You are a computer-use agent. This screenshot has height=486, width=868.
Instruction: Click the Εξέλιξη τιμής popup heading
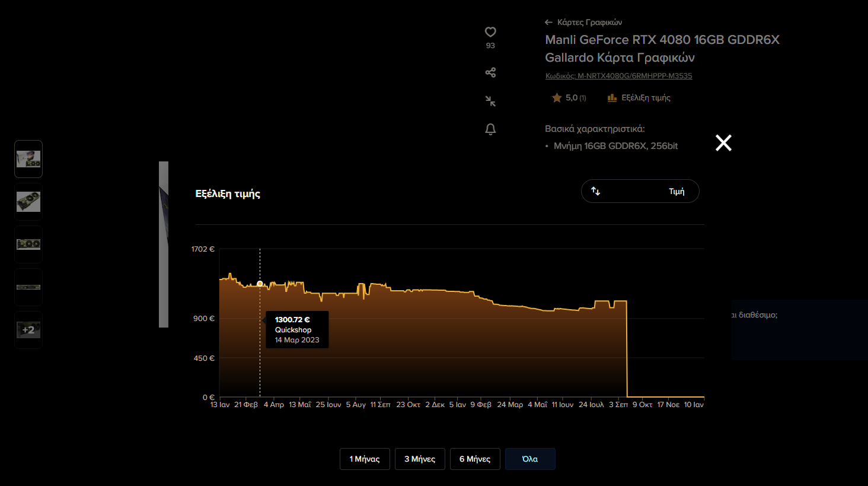pos(228,194)
